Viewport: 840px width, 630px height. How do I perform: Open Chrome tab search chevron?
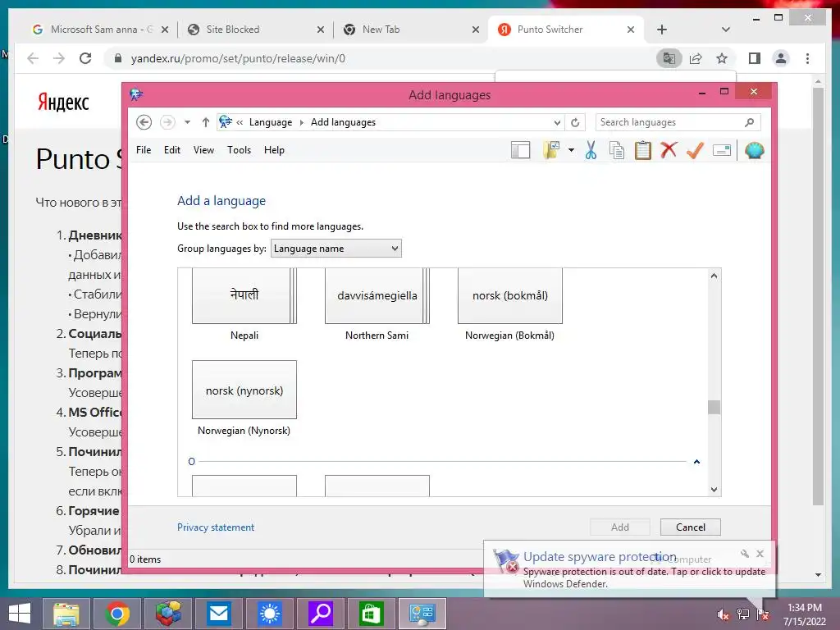click(726, 30)
